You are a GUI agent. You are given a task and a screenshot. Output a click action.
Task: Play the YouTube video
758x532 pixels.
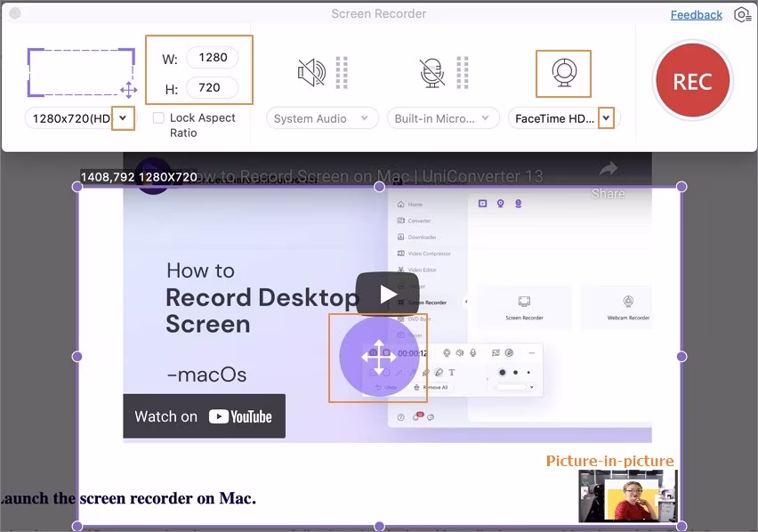[x=387, y=294]
